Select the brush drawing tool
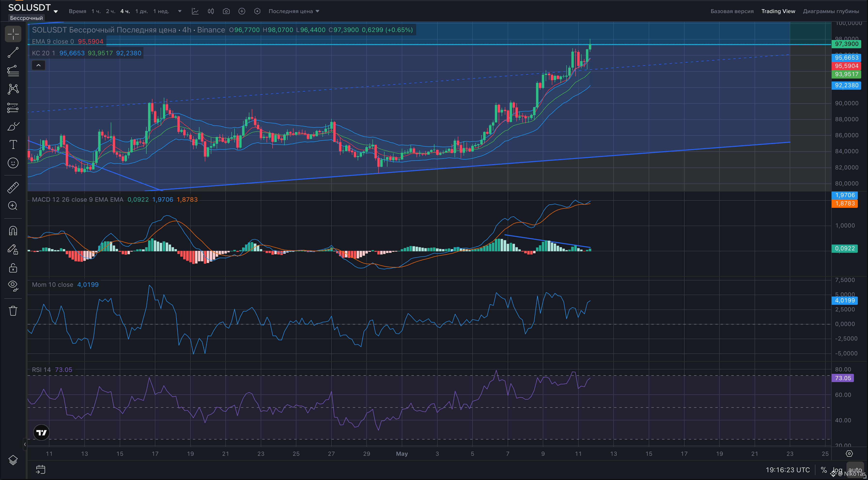Viewport: 868px width, 480px height. click(x=13, y=126)
